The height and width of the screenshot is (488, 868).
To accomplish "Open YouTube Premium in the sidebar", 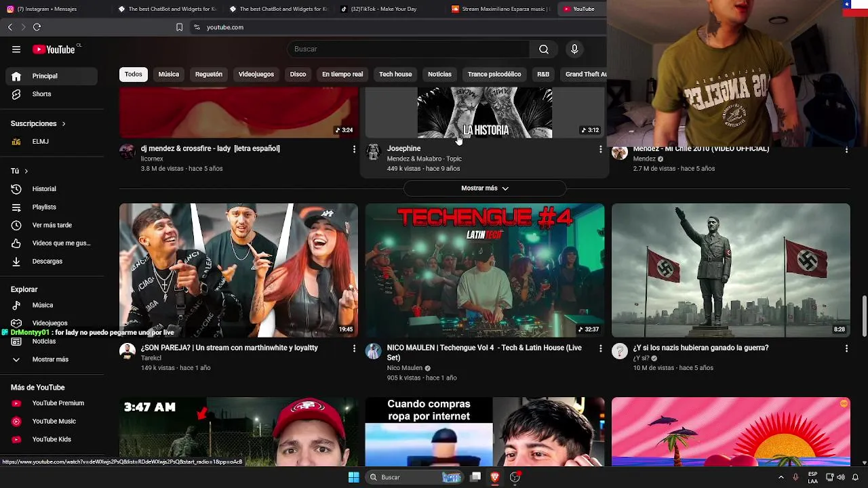I will (52, 403).
